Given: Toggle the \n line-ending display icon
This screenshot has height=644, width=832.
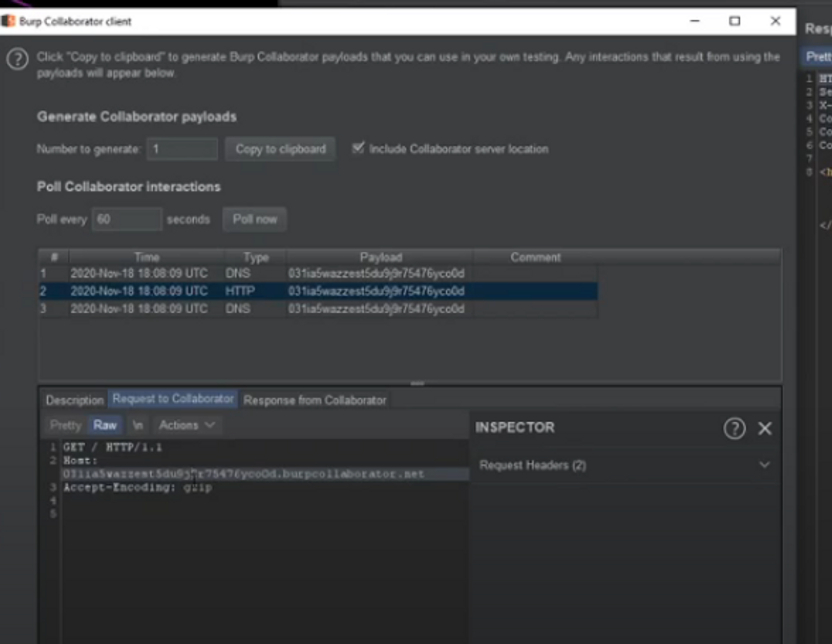Looking at the screenshot, I should (x=137, y=425).
